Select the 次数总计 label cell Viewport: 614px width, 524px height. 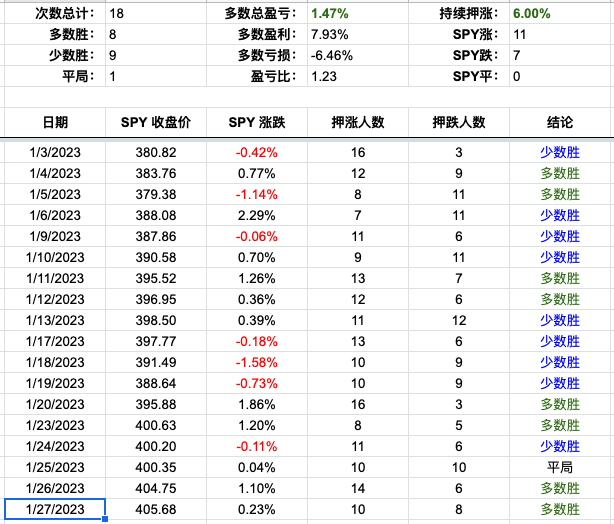55,13
